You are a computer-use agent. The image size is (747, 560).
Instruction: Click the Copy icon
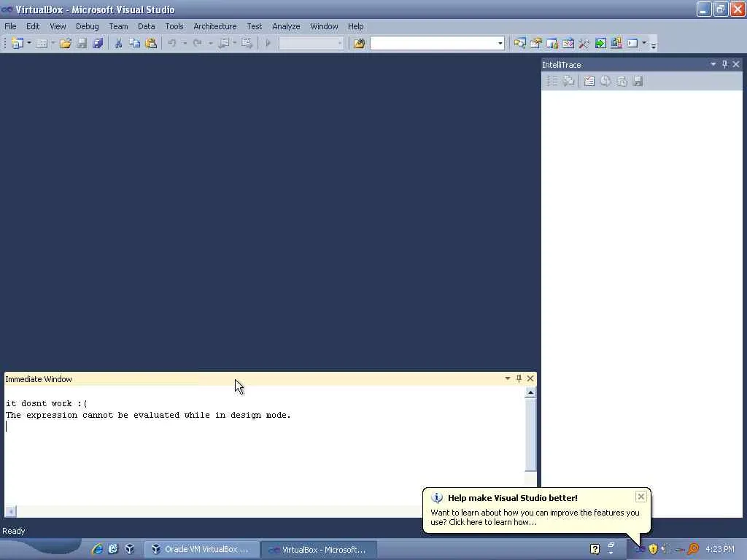click(135, 43)
